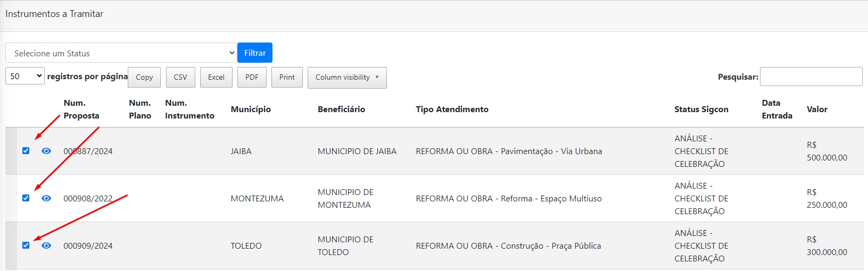The width and height of the screenshot is (868, 271).
Task: Export the table to Excel
Action: [x=216, y=78]
